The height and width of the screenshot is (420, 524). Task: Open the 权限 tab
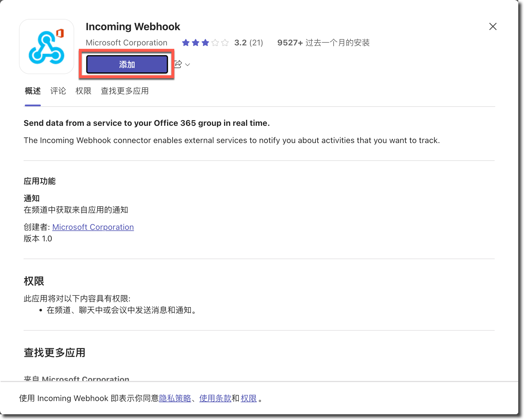[83, 91]
